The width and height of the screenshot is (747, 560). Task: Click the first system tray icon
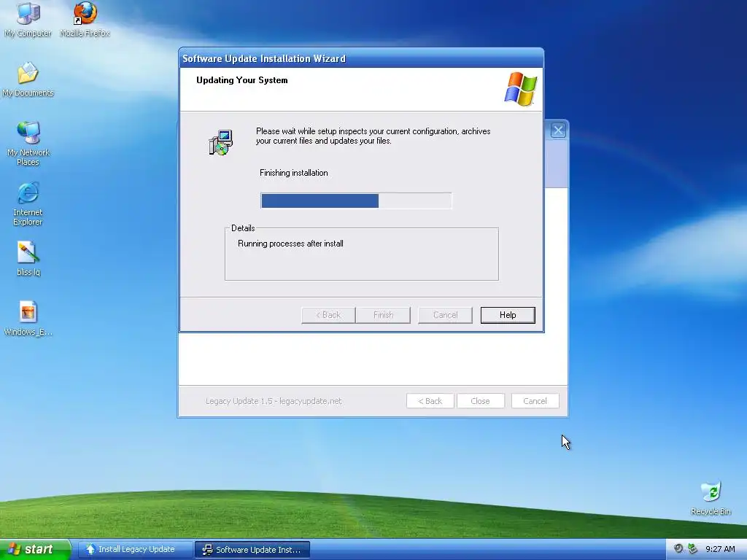[x=678, y=548]
